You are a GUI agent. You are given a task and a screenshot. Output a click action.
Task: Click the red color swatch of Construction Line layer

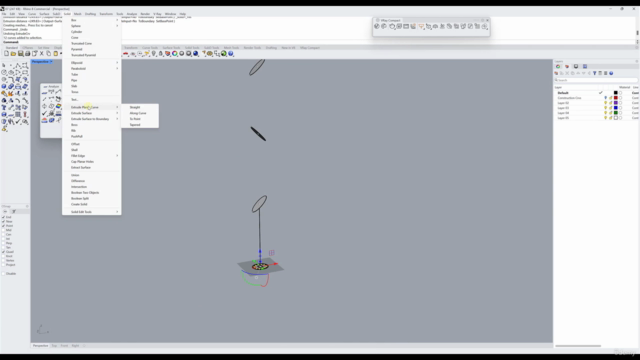616,98
